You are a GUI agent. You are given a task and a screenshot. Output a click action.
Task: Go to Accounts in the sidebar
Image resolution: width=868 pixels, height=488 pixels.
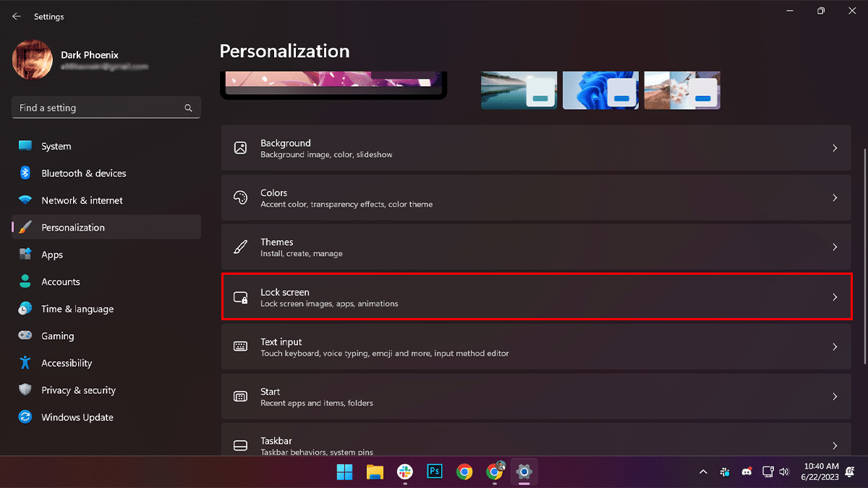[60, 282]
